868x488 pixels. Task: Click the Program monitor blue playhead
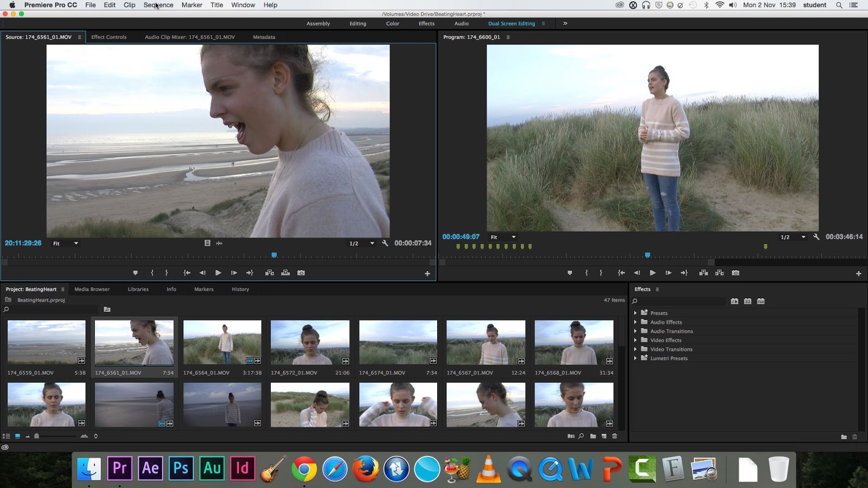647,255
